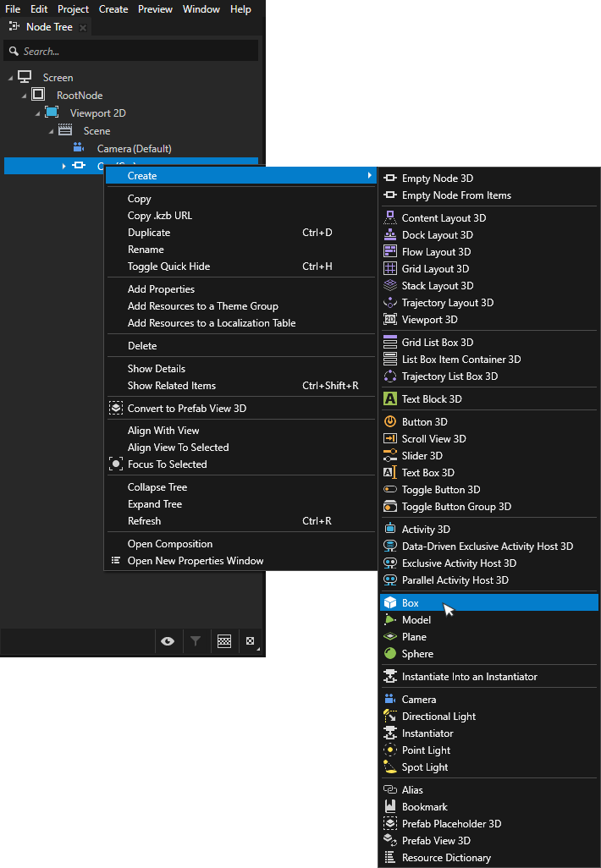601x868 pixels.
Task: Click the Camera (Default) node icon
Action: coord(79,149)
